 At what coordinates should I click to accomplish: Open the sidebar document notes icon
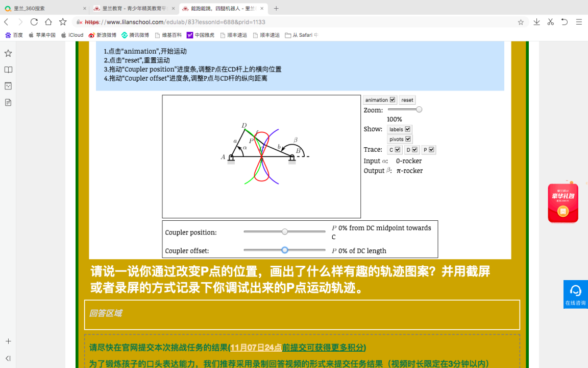(8, 103)
